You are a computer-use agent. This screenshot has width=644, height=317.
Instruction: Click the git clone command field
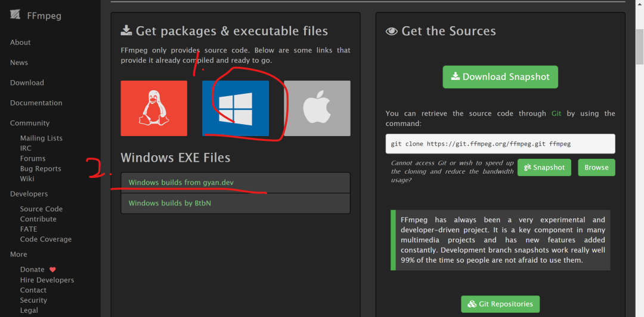pyautogui.click(x=500, y=144)
